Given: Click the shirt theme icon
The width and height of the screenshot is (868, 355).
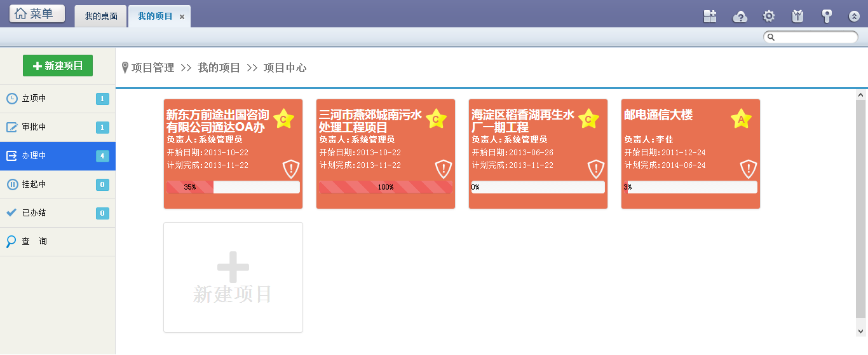Looking at the screenshot, I should coord(797,17).
